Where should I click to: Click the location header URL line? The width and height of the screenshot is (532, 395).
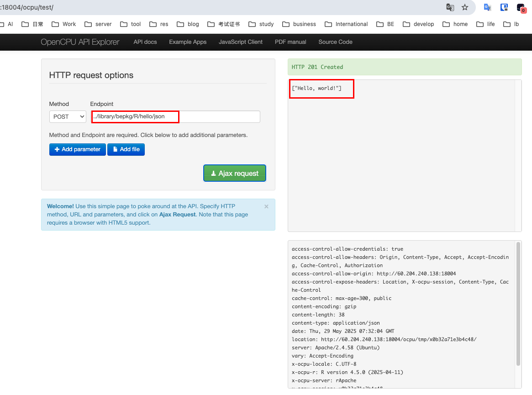pyautogui.click(x=384, y=339)
